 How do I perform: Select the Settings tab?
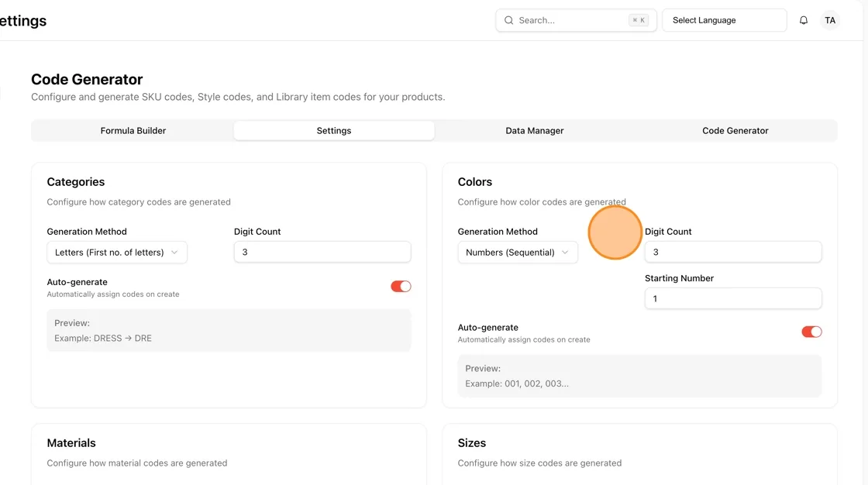click(334, 131)
